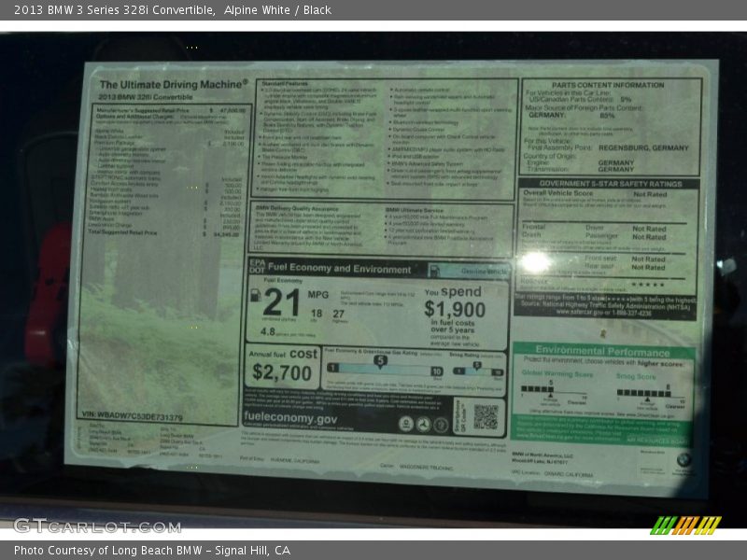Click the BMW roundel logo on the sticker
The image size is (747, 560).
click(684, 459)
